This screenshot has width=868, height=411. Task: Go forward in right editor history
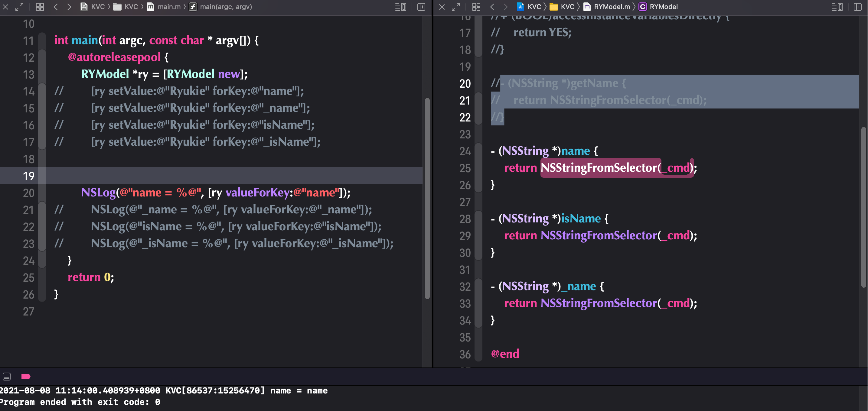[x=505, y=7]
